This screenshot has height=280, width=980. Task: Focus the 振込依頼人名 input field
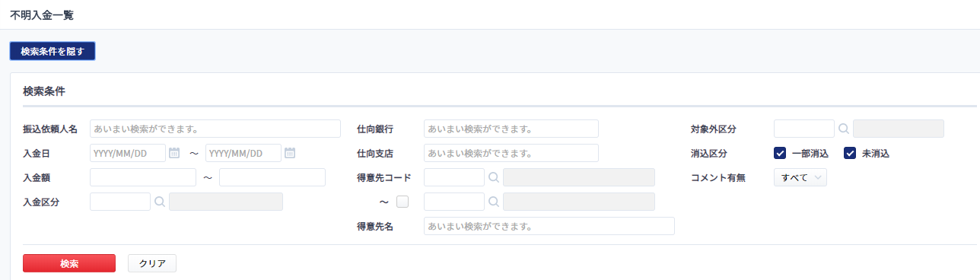coord(215,129)
